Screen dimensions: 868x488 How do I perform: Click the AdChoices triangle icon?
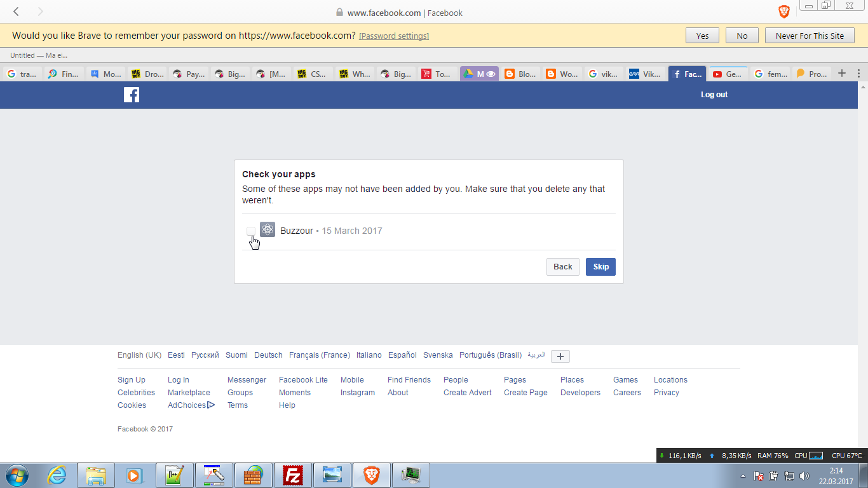[211, 405]
